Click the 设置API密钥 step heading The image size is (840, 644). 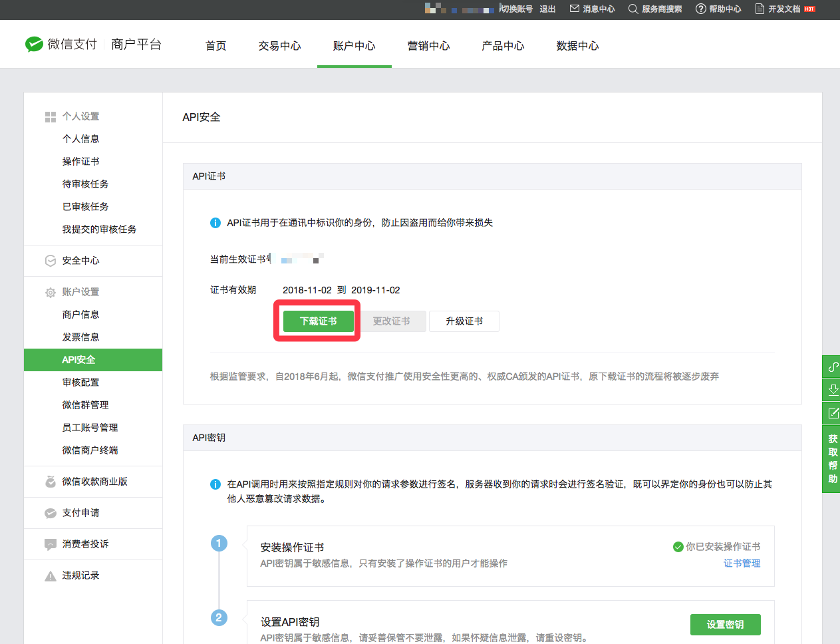[x=290, y=622]
